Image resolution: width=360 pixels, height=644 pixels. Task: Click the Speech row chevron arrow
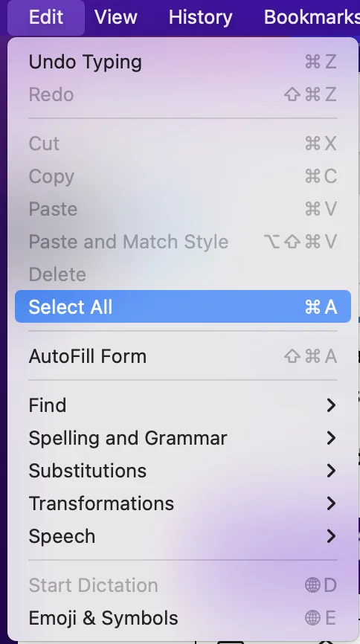[331, 536]
